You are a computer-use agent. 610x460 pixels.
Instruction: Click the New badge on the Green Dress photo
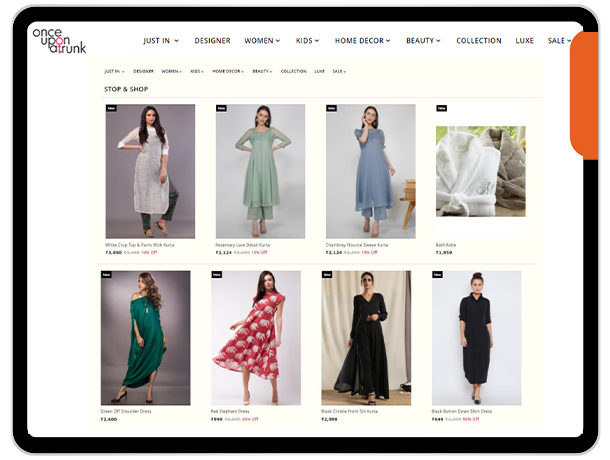point(107,275)
